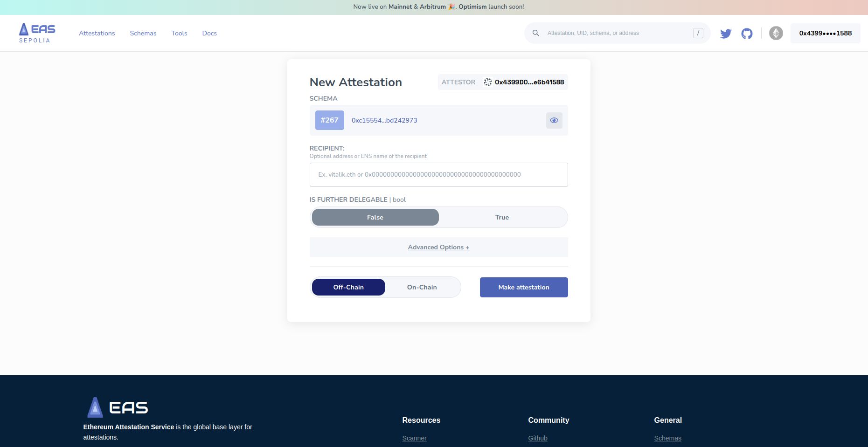Click the footer General heading
Image resolution: width=868 pixels, height=447 pixels.
tap(668, 420)
